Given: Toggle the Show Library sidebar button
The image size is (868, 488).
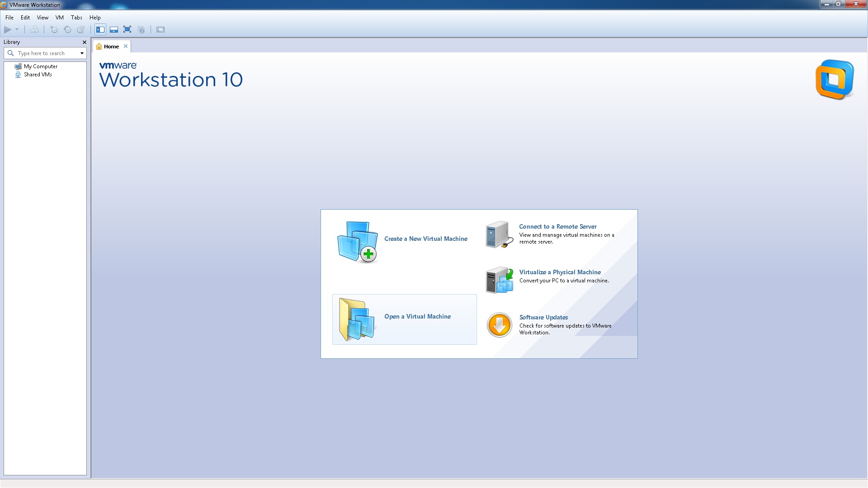Looking at the screenshot, I should [100, 30].
